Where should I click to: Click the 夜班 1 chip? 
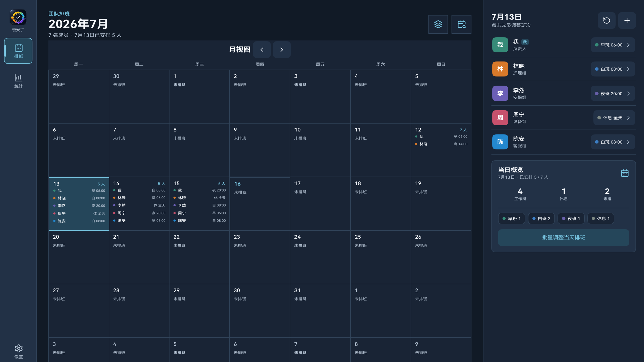(571, 218)
